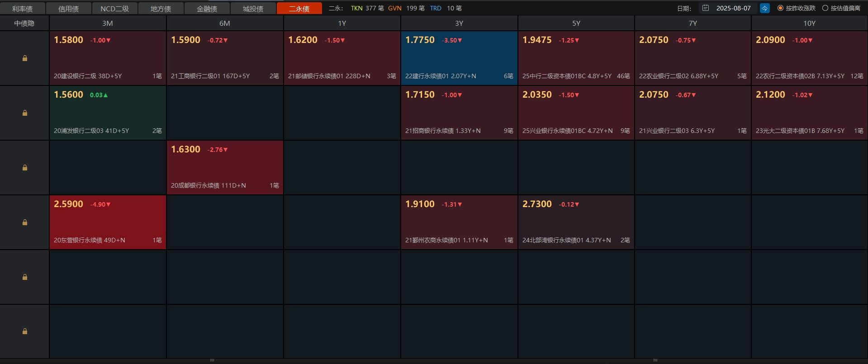Image resolution: width=868 pixels, height=364 pixels.
Task: Switch to the NCD二级 tab
Action: click(114, 9)
